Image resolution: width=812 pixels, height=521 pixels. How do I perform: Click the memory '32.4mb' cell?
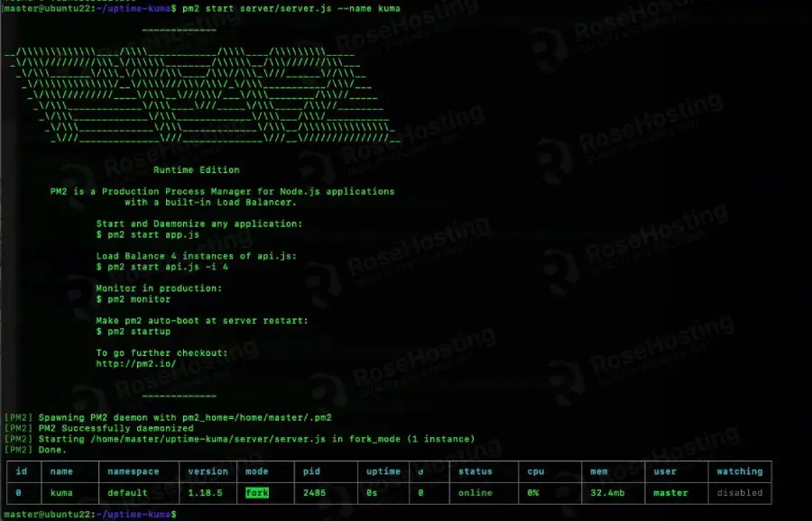click(x=607, y=493)
